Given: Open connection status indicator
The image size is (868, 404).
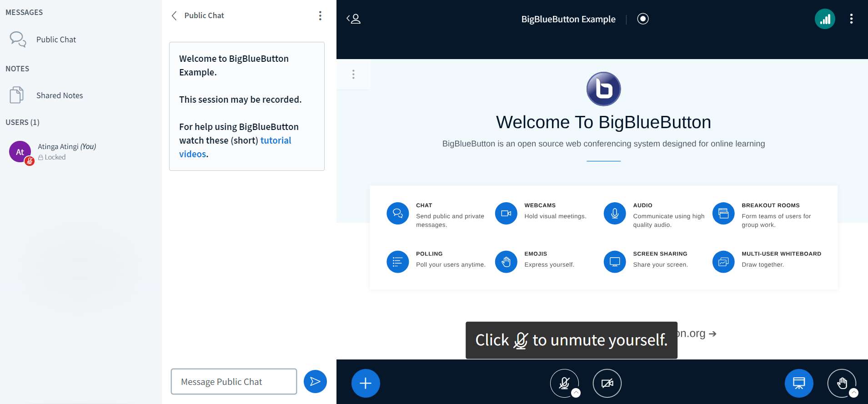Looking at the screenshot, I should (x=825, y=19).
